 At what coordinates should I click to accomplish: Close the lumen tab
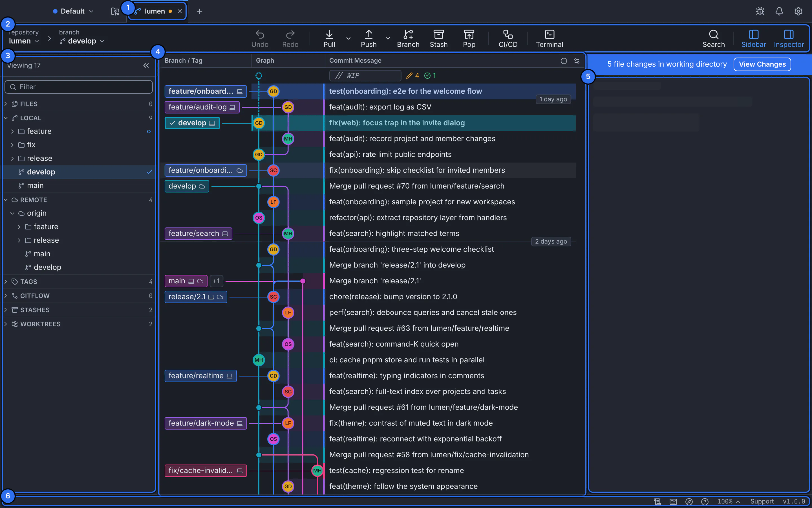[180, 11]
